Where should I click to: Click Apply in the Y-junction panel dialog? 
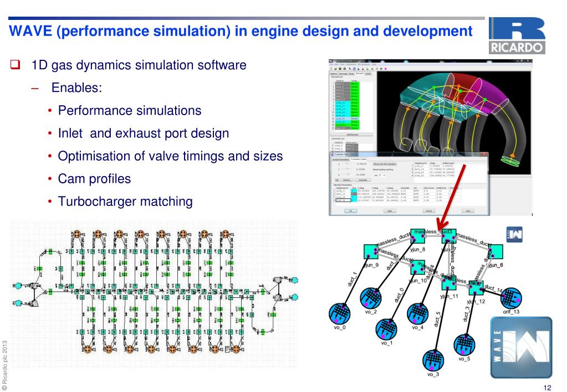[x=390, y=211]
